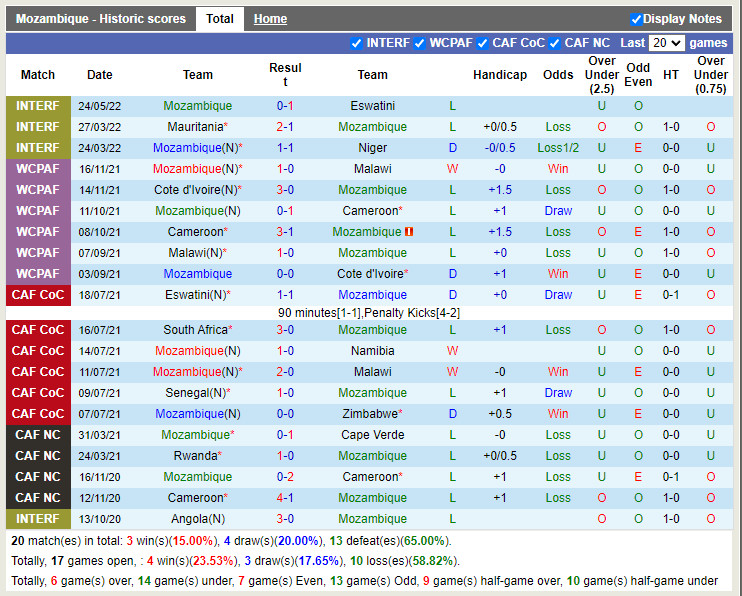Image resolution: width=742 pixels, height=596 pixels.
Task: Open the Rwanda team link
Action: [x=194, y=456]
